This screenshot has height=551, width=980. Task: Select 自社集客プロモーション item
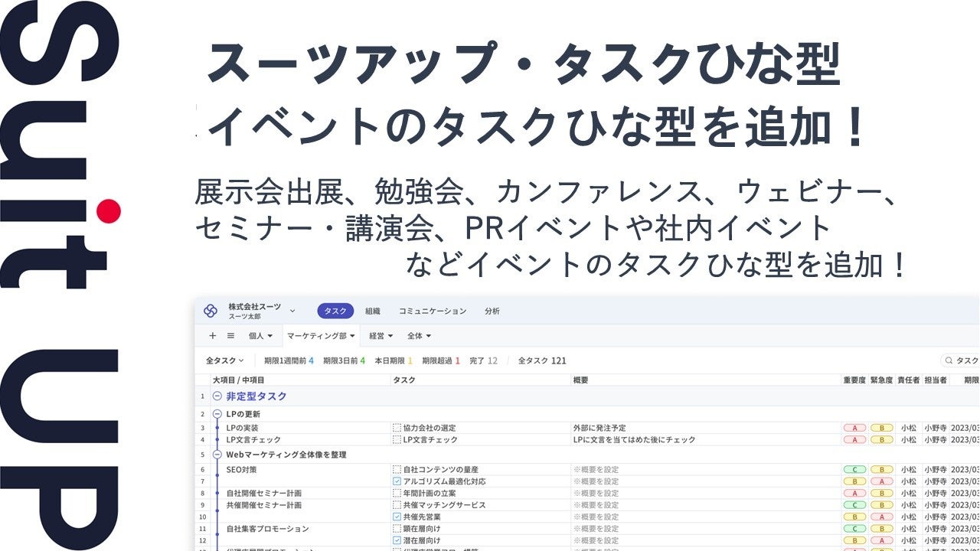[x=267, y=529]
